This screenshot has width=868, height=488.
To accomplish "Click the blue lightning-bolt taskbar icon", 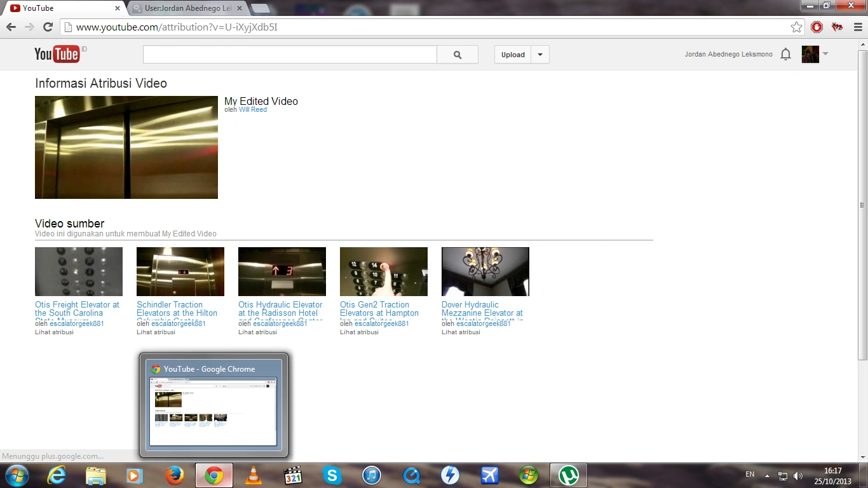I will [450, 475].
